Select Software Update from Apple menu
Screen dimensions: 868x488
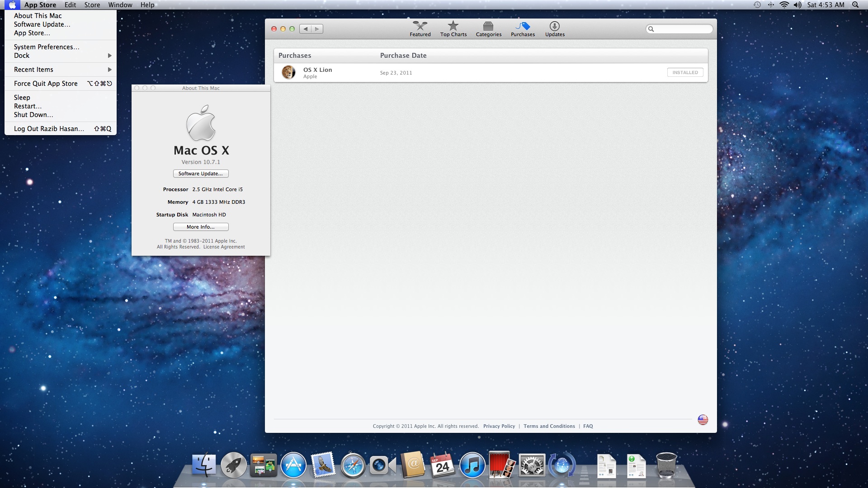[x=61, y=24]
